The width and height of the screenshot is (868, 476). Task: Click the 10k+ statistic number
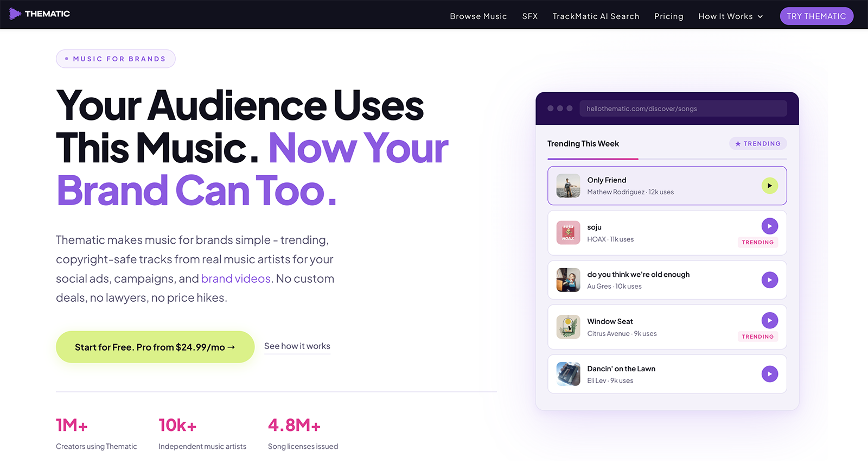(177, 426)
